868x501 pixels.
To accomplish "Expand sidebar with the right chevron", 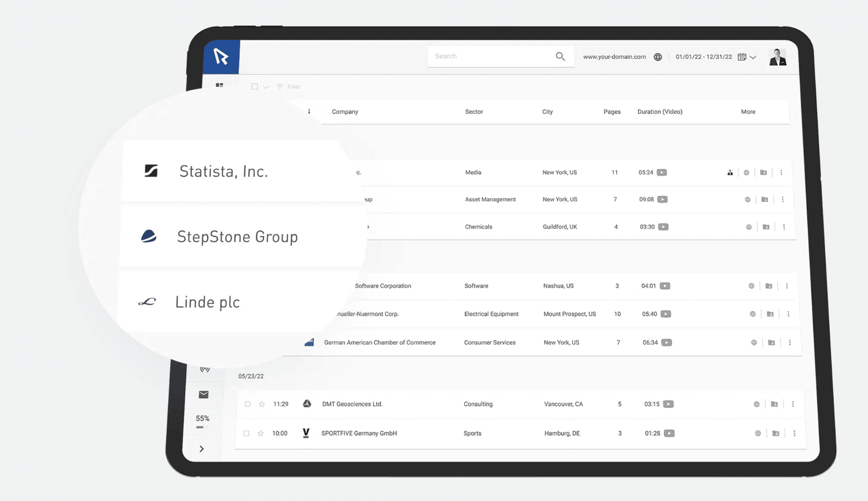I will (x=202, y=449).
